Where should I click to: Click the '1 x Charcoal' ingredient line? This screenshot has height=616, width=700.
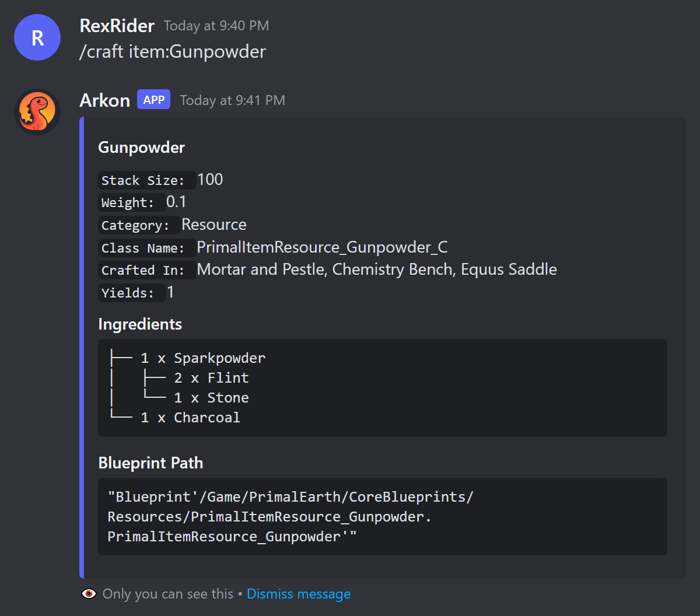click(x=190, y=417)
